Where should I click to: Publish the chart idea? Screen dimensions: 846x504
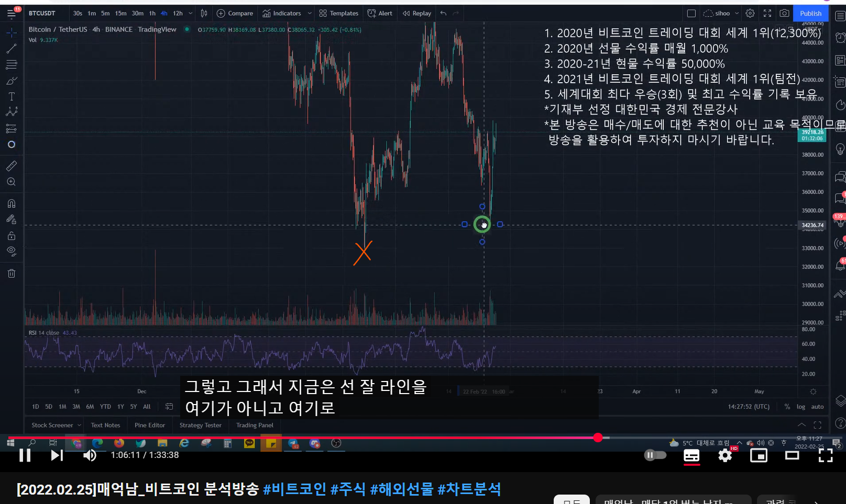tap(810, 14)
